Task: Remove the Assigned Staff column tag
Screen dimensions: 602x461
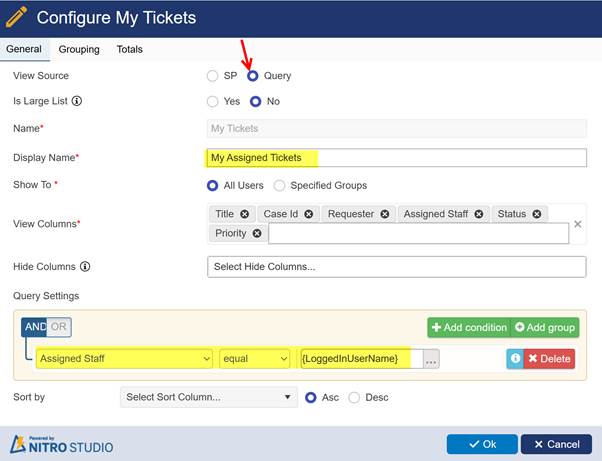Action: (x=479, y=214)
